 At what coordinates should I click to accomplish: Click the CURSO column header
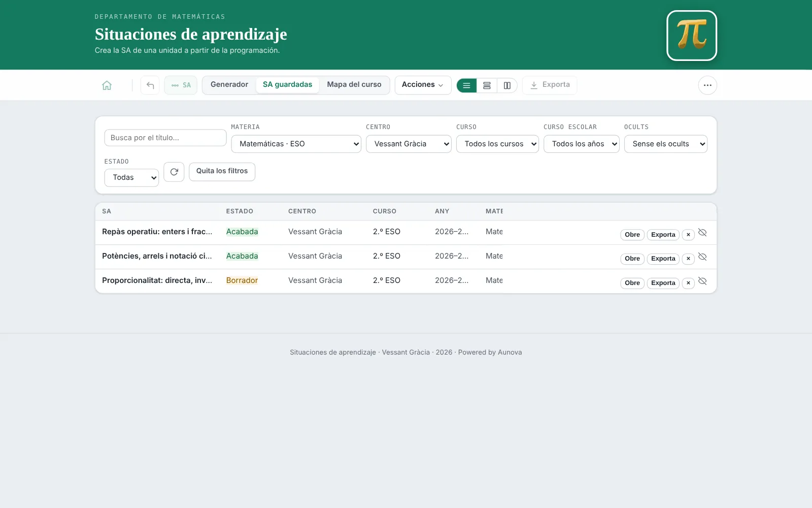pyautogui.click(x=385, y=211)
